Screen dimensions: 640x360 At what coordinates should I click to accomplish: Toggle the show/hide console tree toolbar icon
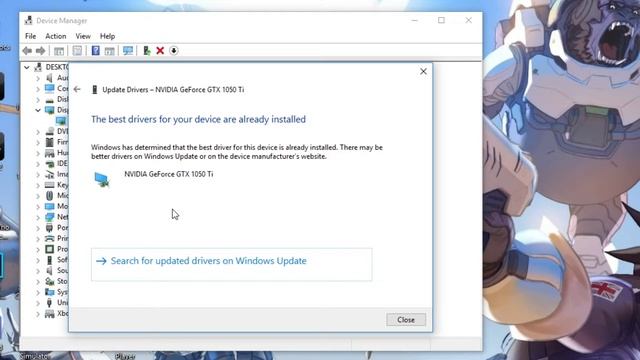59,51
